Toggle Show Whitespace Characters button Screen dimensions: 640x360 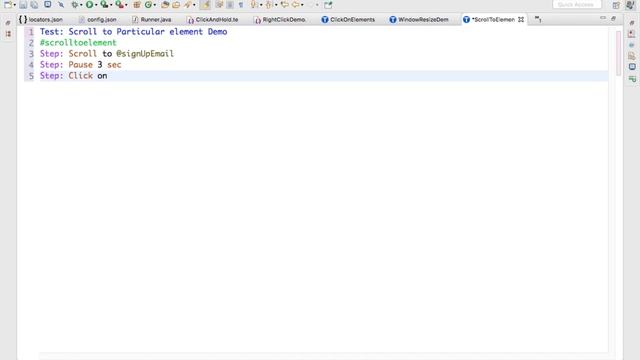point(241,4)
